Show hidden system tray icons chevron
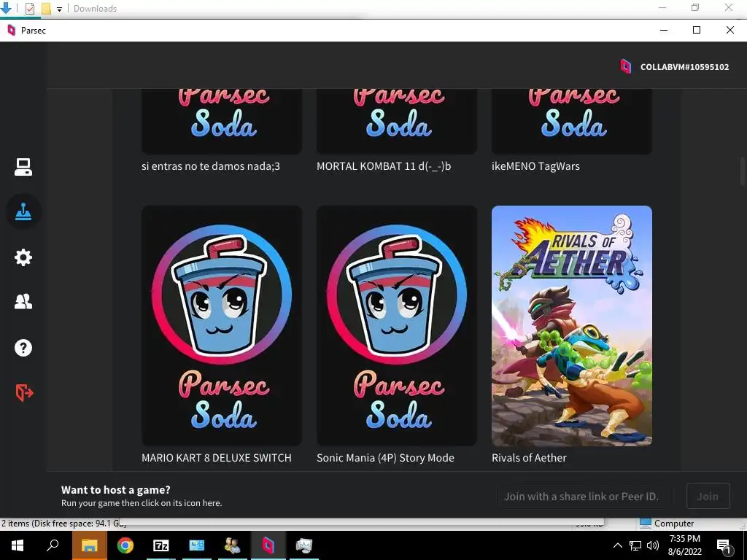Image resolution: width=747 pixels, height=560 pixels. point(617,545)
